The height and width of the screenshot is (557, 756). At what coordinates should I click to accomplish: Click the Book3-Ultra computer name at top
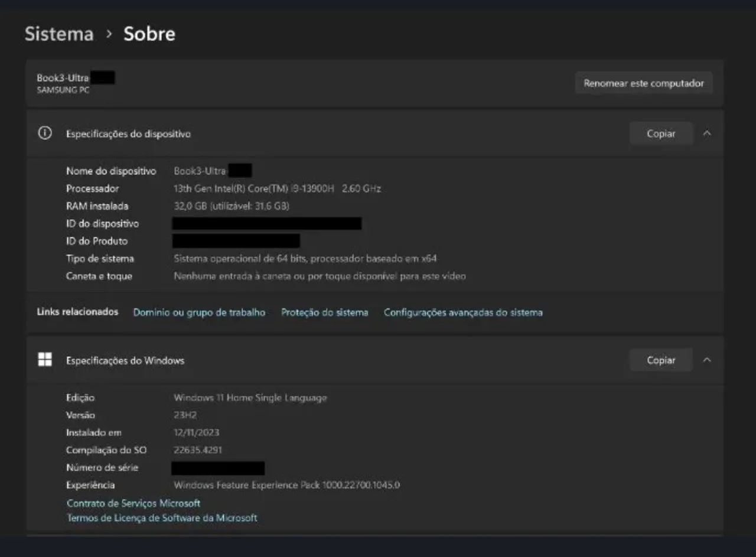[63, 78]
